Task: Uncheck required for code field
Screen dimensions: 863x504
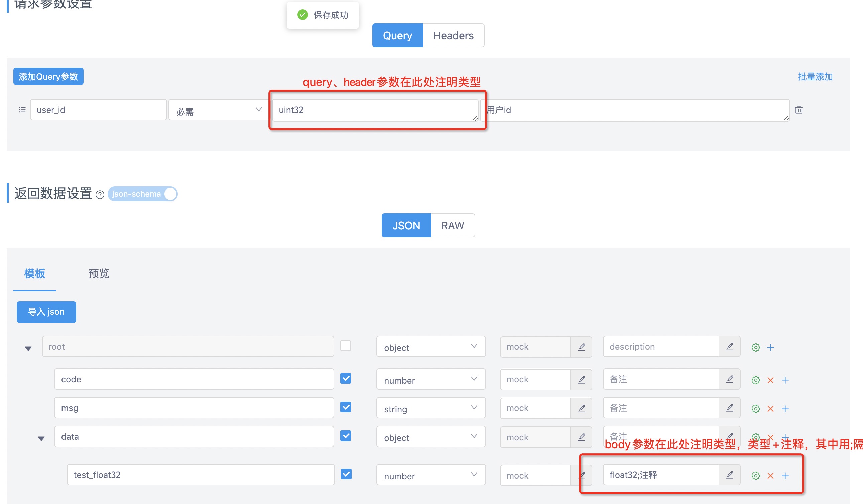Action: tap(346, 379)
